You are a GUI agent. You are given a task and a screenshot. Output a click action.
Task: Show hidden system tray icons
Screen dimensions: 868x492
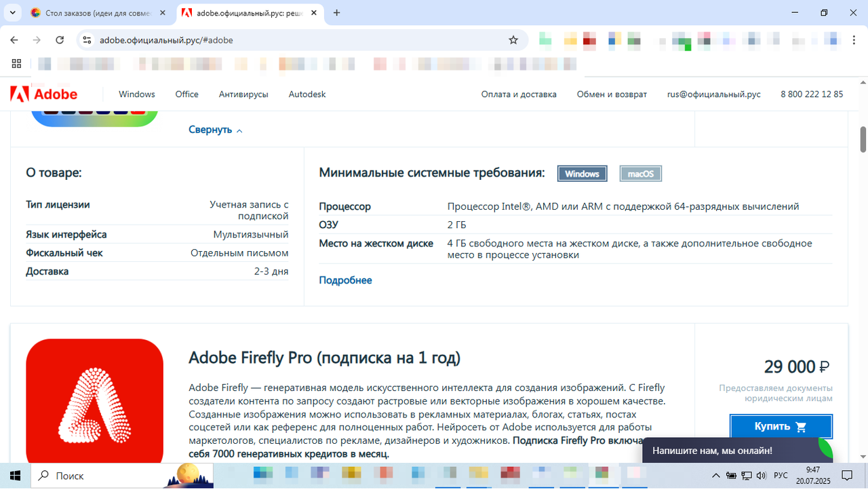click(715, 476)
